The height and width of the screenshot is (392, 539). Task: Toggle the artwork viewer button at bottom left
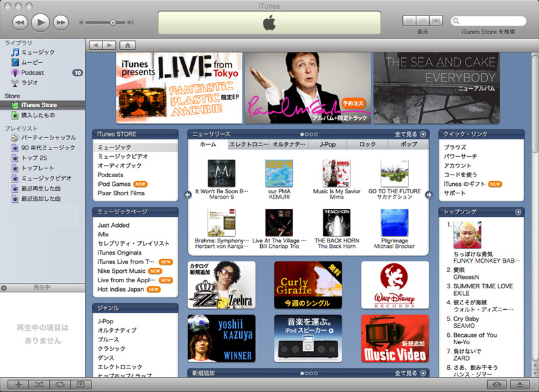[x=80, y=385]
